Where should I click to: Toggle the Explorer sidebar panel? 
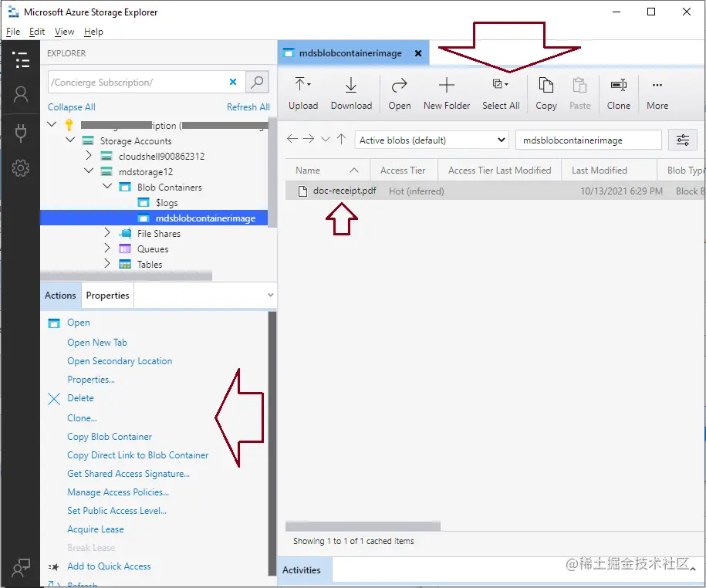(21, 59)
